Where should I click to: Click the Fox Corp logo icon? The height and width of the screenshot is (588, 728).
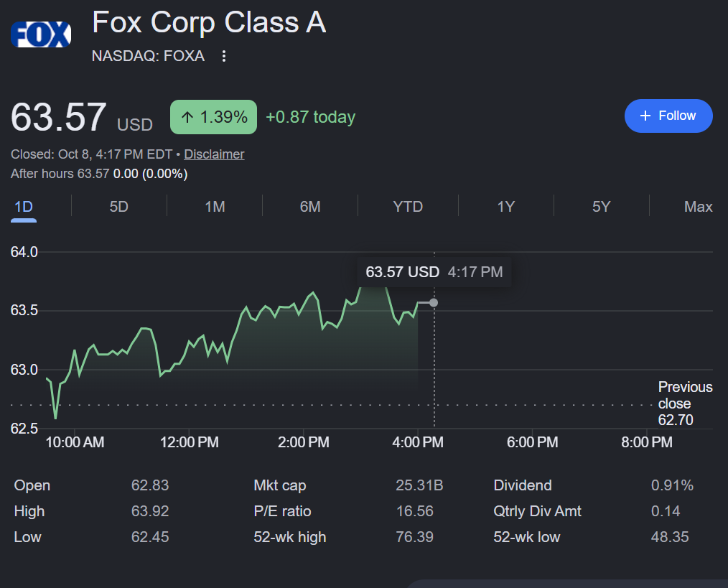pyautogui.click(x=41, y=34)
